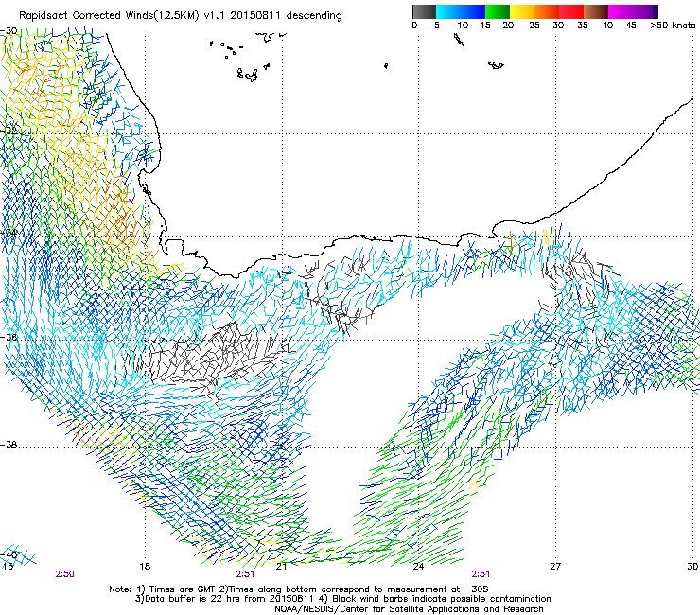Select the orange 25-30 knots legend swatch
The image size is (700, 615).
pyautogui.click(x=547, y=11)
